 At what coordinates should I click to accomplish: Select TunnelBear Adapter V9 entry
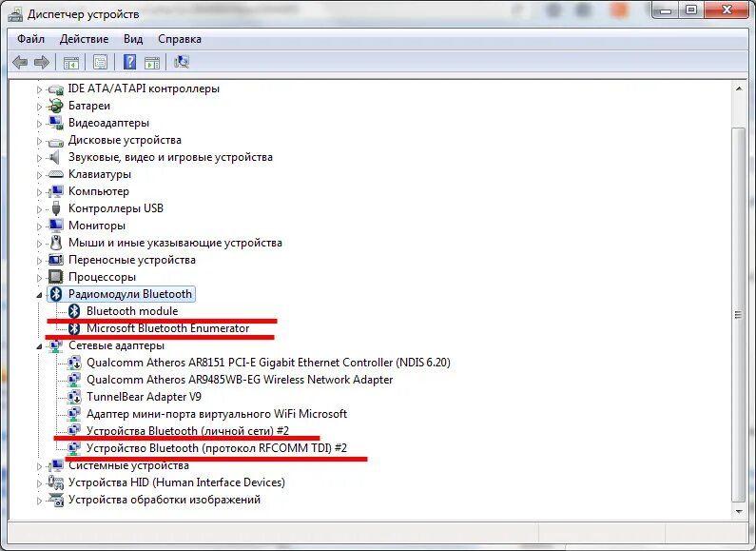tap(144, 397)
